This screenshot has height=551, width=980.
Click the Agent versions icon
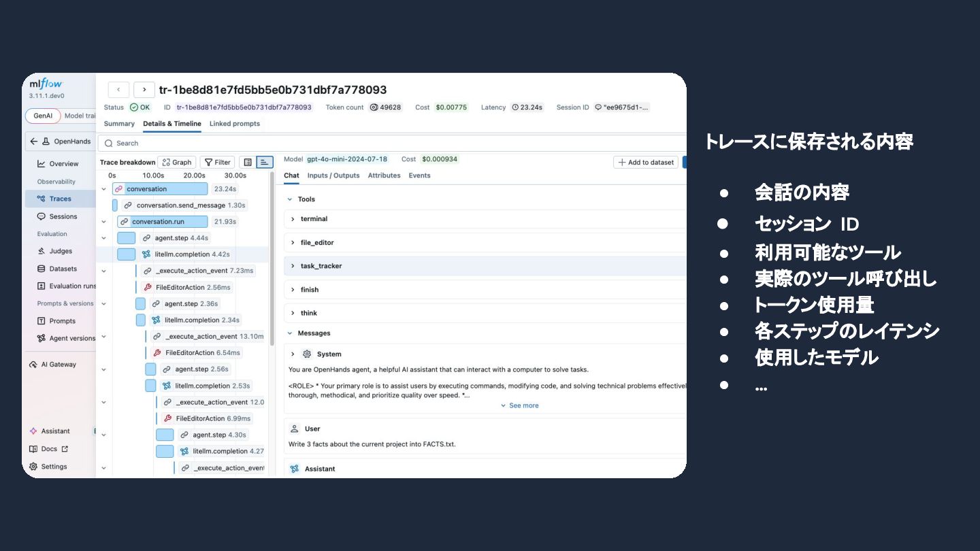click(42, 339)
